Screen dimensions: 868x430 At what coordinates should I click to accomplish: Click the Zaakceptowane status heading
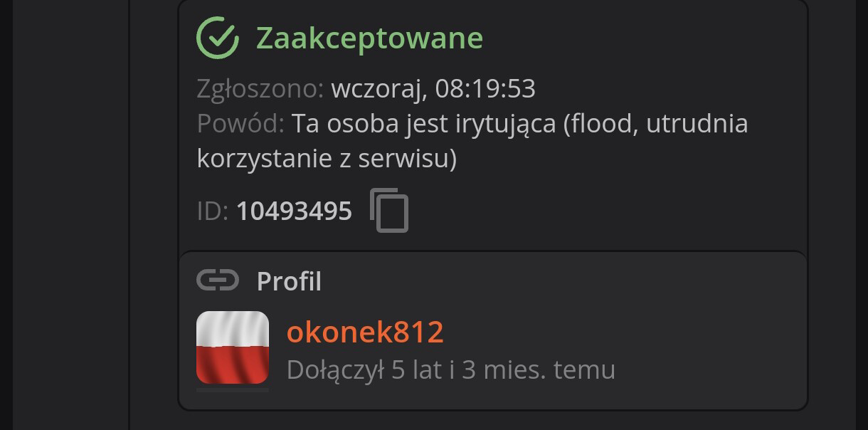pos(369,38)
